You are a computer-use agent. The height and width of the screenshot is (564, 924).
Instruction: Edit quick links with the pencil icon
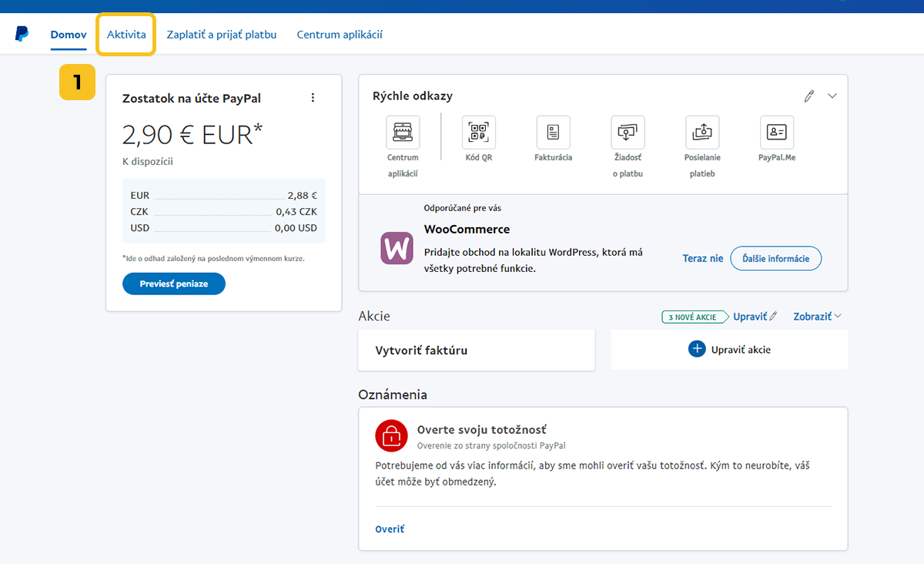[x=808, y=96]
